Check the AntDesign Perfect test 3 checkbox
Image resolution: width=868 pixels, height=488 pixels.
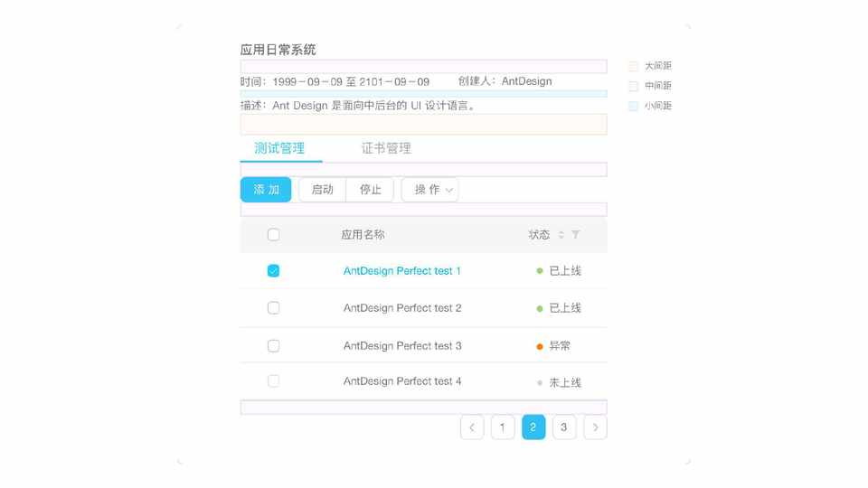[273, 346]
